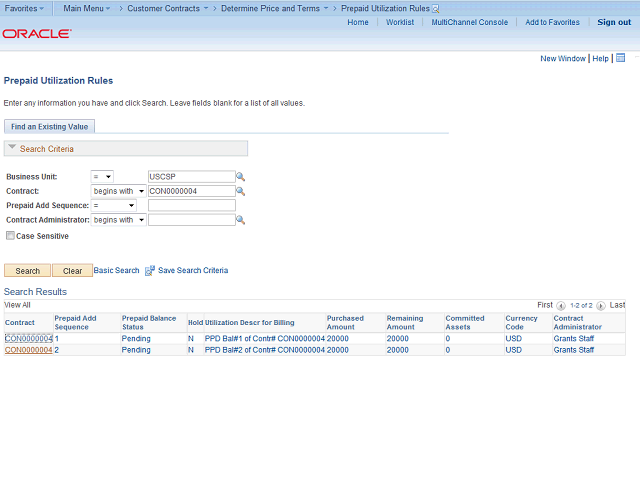Sort by Prepaid Balance Status column header

click(x=149, y=322)
